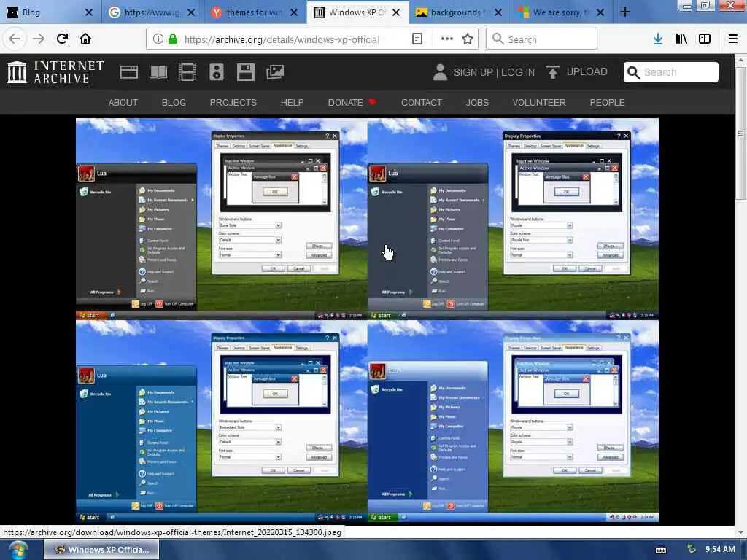The width and height of the screenshot is (747, 560).
Task: Open DONATE in the archive menu
Action: [352, 102]
